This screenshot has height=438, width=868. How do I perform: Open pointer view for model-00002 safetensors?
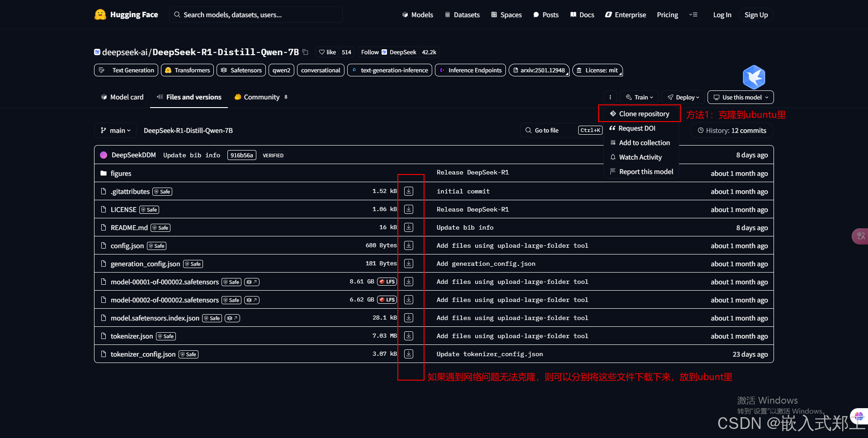[x=252, y=300]
